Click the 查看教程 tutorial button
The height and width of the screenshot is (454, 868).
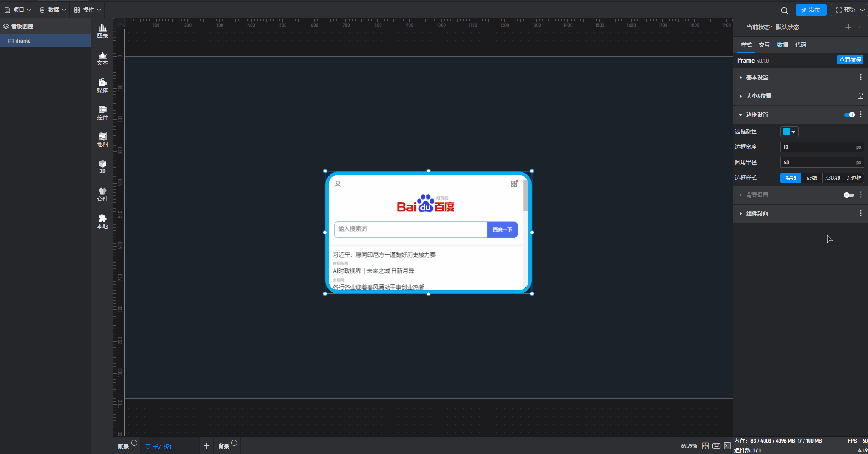[850, 60]
